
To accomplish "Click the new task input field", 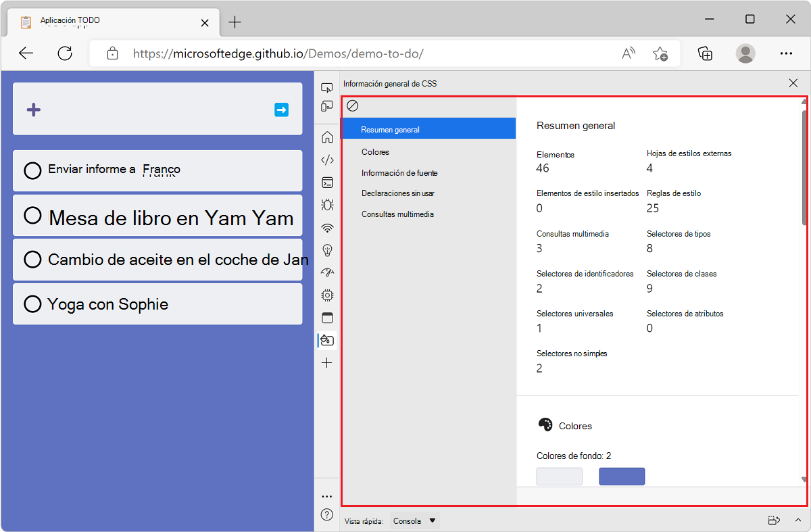I will coord(157,109).
